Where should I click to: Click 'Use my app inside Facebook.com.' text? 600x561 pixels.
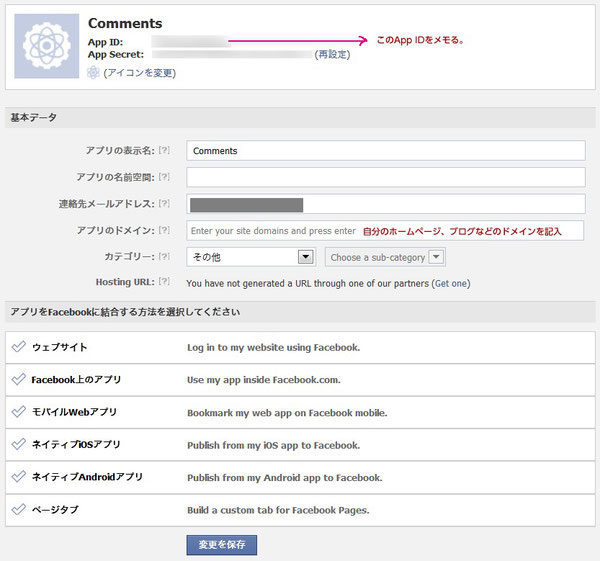tap(264, 380)
